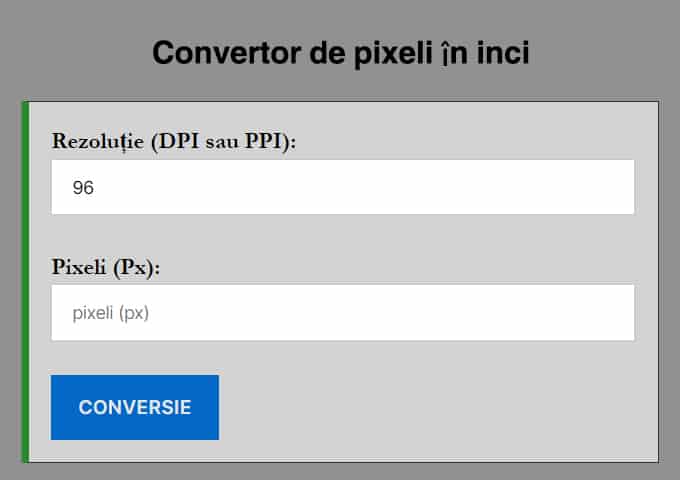
Task: Click the CONVERSIE button
Action: click(135, 407)
